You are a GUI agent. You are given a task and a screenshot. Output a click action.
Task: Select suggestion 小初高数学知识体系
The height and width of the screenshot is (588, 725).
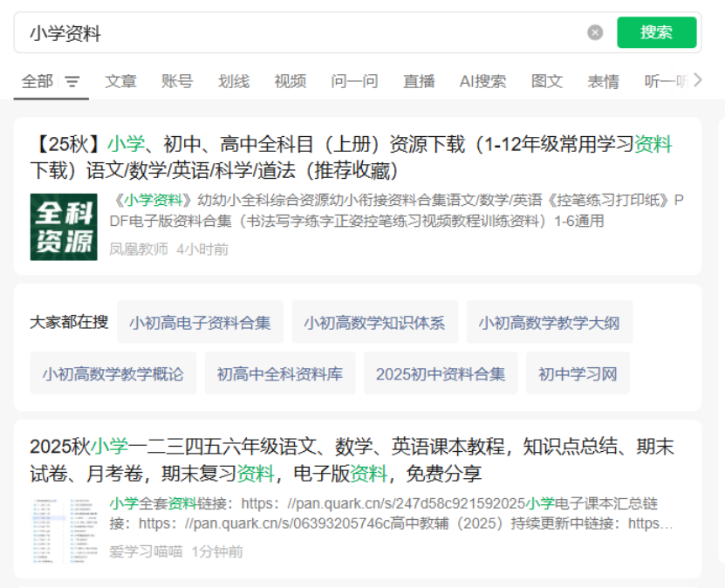click(x=374, y=323)
